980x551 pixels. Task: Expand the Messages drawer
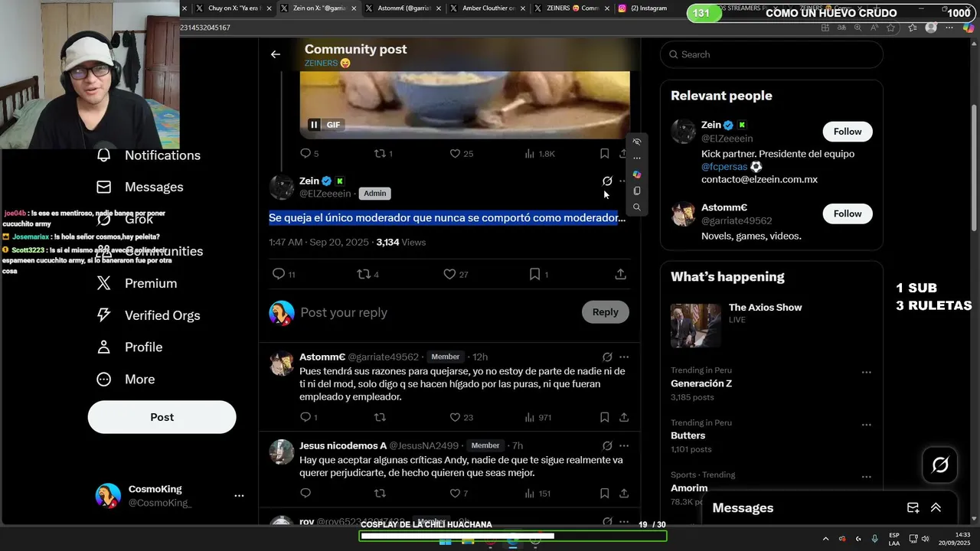[x=936, y=507]
